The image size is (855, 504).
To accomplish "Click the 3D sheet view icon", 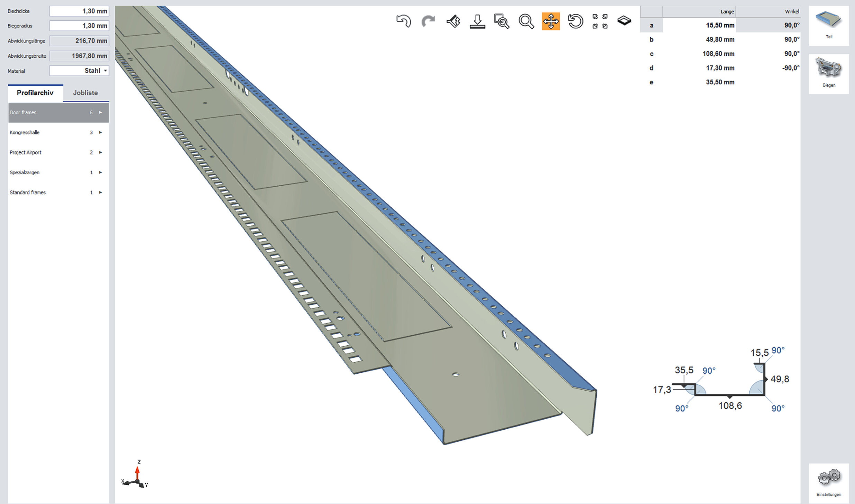I will [x=624, y=21].
